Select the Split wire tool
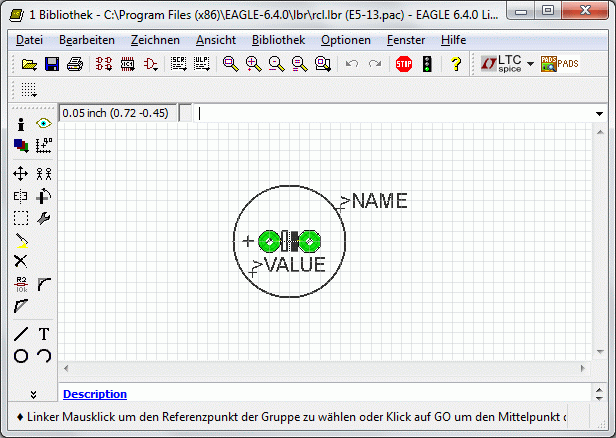This screenshot has height=438, width=616. tap(21, 306)
